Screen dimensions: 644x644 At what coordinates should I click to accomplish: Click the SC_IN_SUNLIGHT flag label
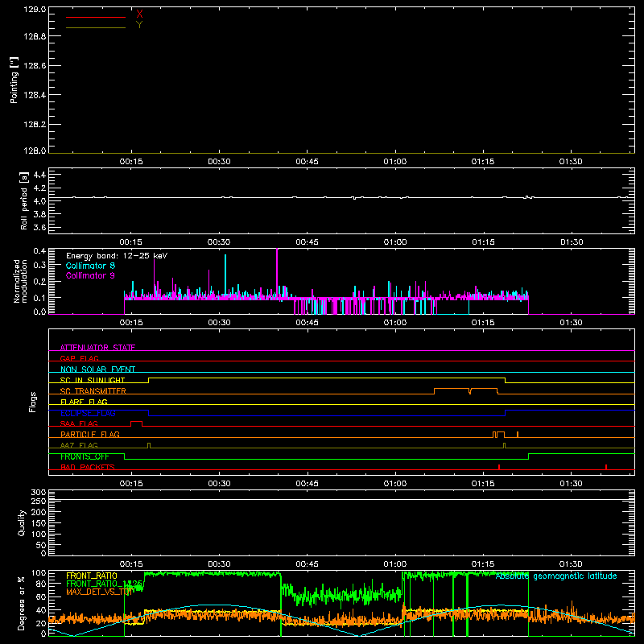93,380
